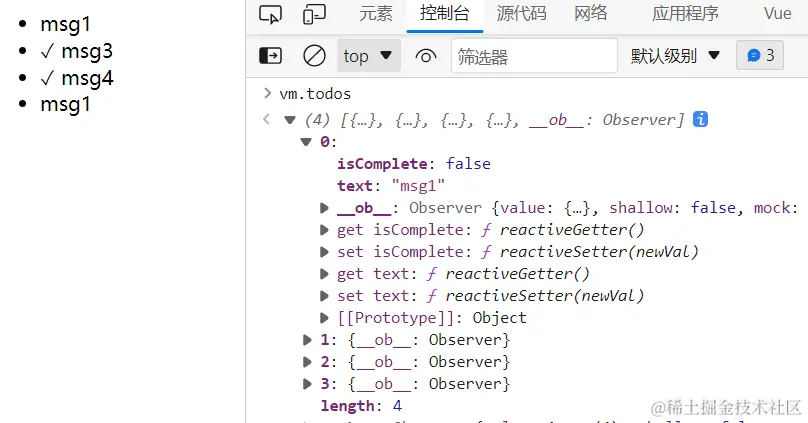
Task: Expand the set isComplete reactiveSetter entry
Action: [x=324, y=252]
